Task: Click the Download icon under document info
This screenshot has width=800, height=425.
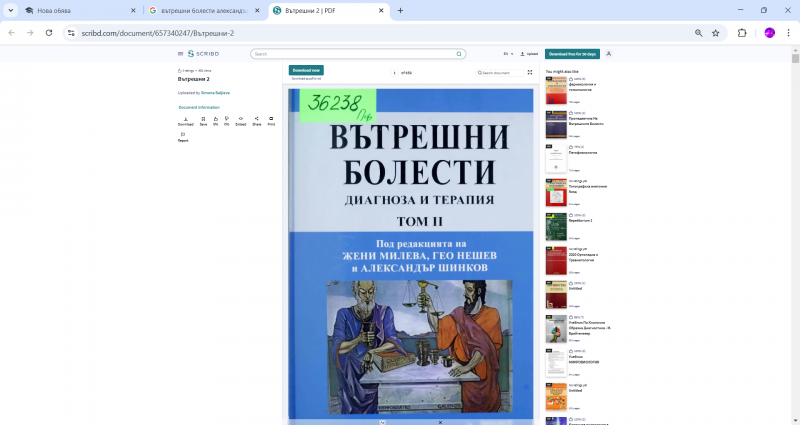Action: pos(186,121)
